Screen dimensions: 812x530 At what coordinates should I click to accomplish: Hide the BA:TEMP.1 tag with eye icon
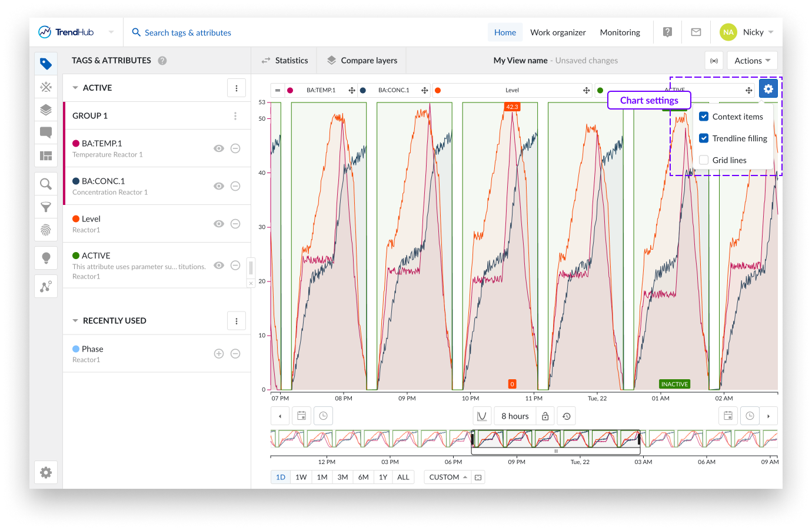coord(219,148)
